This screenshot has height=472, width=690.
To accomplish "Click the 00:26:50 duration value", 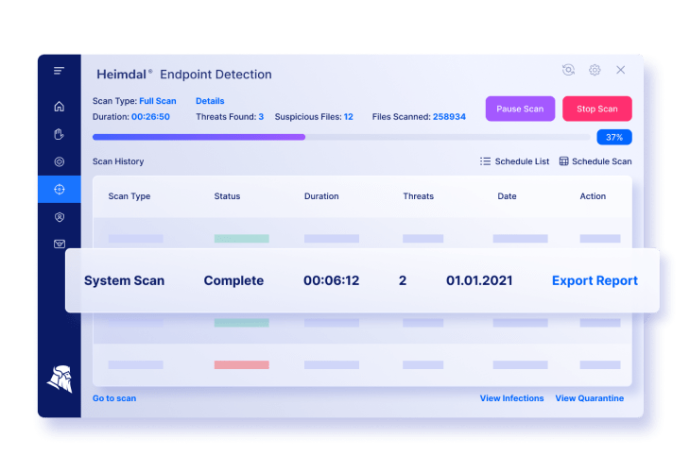I will click(150, 117).
